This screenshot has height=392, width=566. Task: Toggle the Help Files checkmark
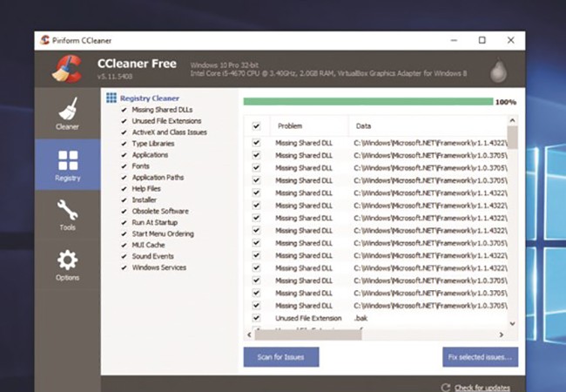125,189
